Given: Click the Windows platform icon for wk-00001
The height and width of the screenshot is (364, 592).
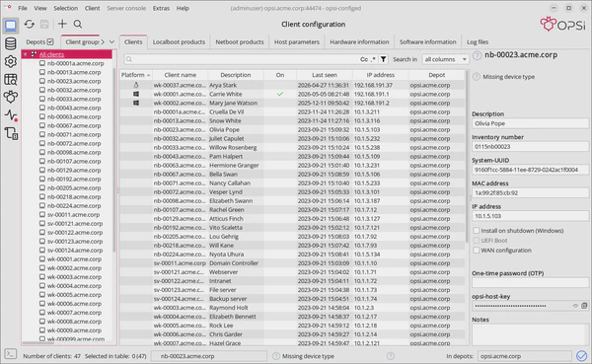Looking at the screenshot, I should point(136,94).
